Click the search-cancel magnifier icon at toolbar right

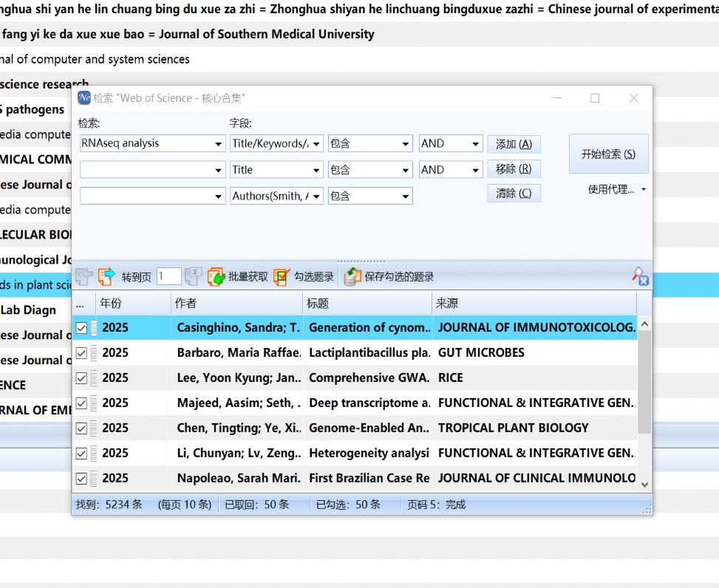(640, 276)
